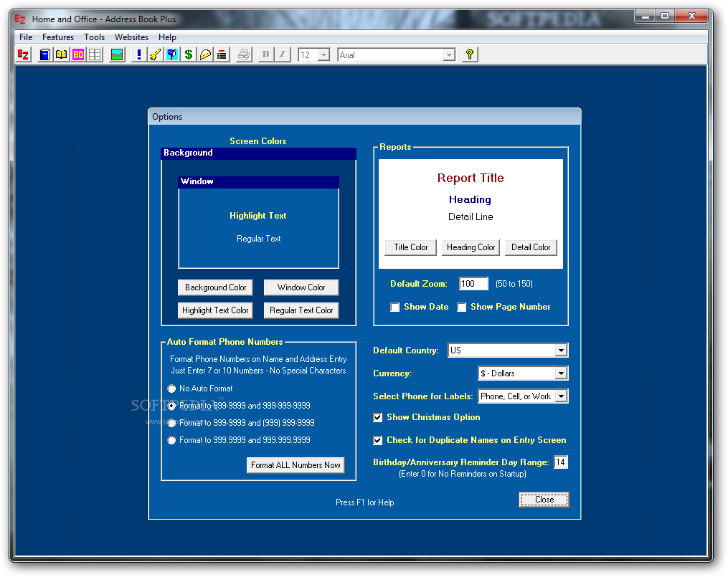This screenshot has width=728, height=577.
Task: Open the Features menu
Action: point(58,37)
